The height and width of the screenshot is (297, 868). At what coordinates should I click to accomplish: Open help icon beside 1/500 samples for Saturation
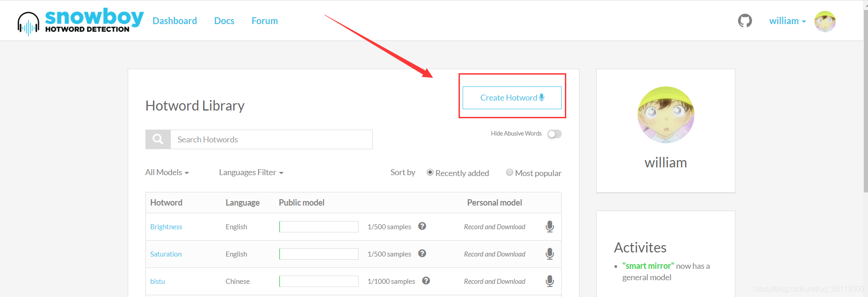click(x=422, y=253)
